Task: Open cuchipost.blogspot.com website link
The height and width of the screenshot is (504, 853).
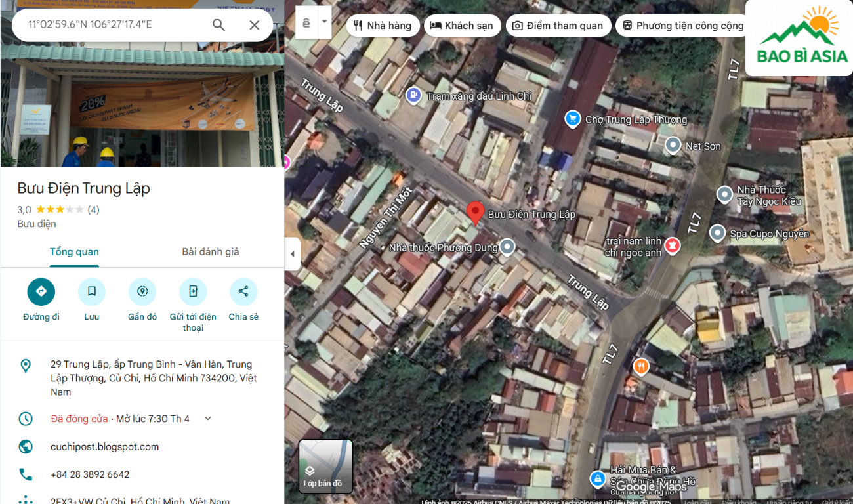Action: (x=105, y=447)
